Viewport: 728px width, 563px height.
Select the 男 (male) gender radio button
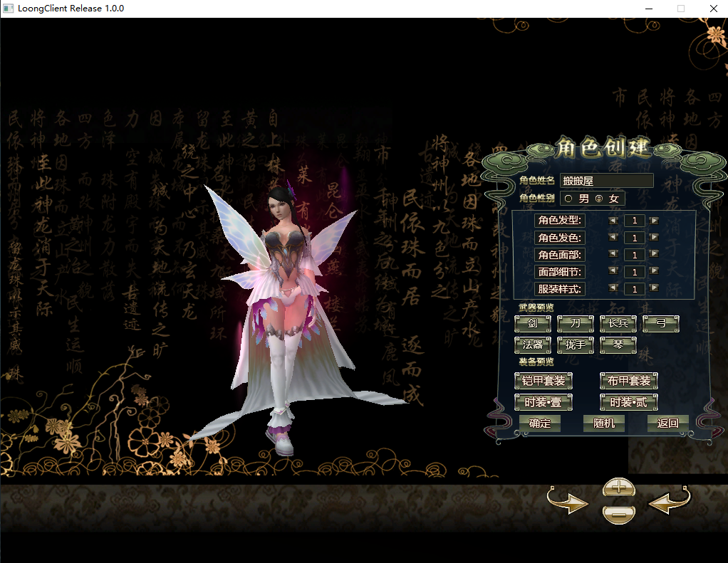coord(569,198)
